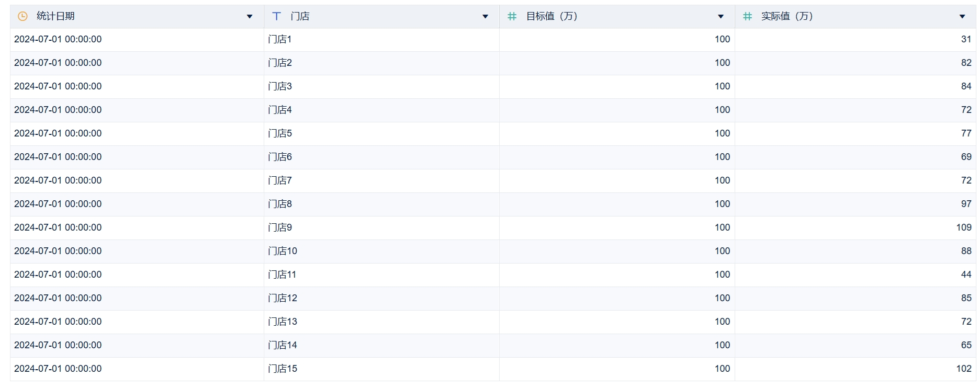Click the date cell in 门店1 row

[137, 39]
